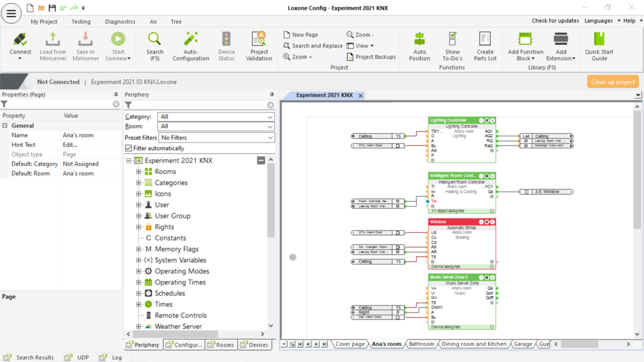Image resolution: width=644 pixels, height=362 pixels.
Task: Click Create Parts List icon
Action: (485, 40)
